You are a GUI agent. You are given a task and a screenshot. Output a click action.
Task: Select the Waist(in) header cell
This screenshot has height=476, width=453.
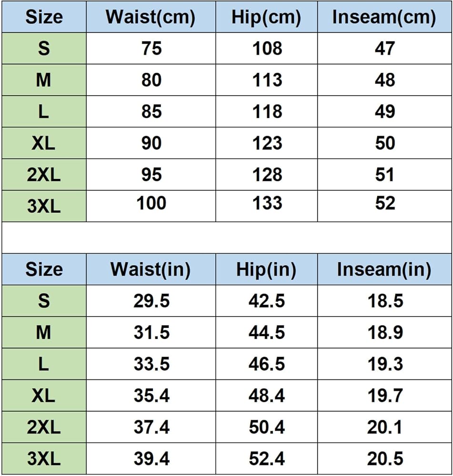tap(151, 269)
